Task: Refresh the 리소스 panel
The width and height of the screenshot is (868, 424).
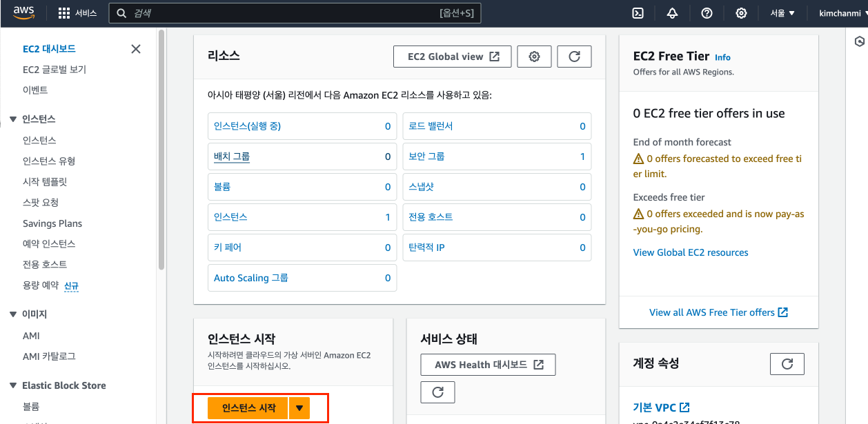Action: [574, 57]
